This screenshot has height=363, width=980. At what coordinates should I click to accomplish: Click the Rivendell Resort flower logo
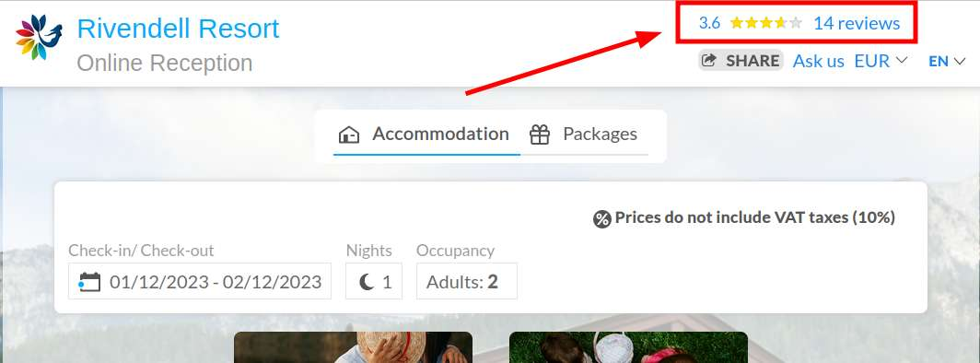[39, 38]
